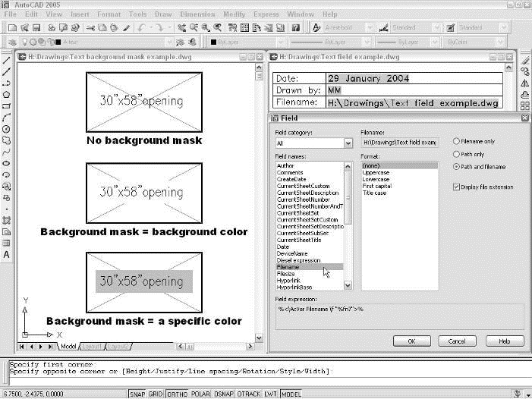Open the Format menu

(x=109, y=14)
